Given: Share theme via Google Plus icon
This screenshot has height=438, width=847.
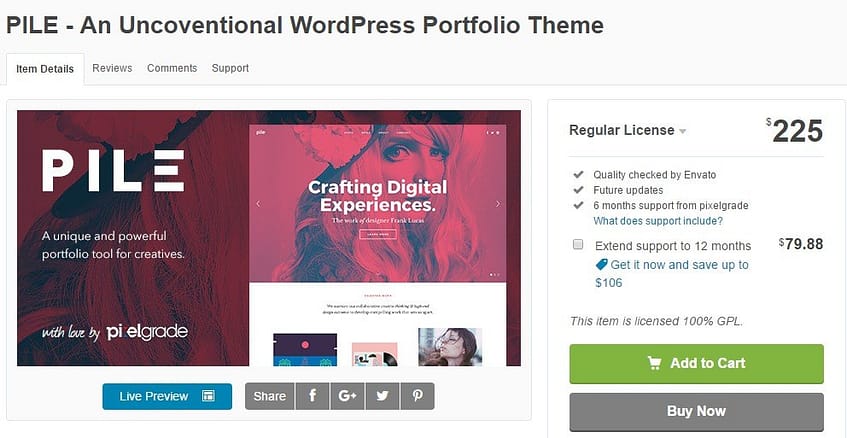Looking at the screenshot, I should [x=347, y=396].
